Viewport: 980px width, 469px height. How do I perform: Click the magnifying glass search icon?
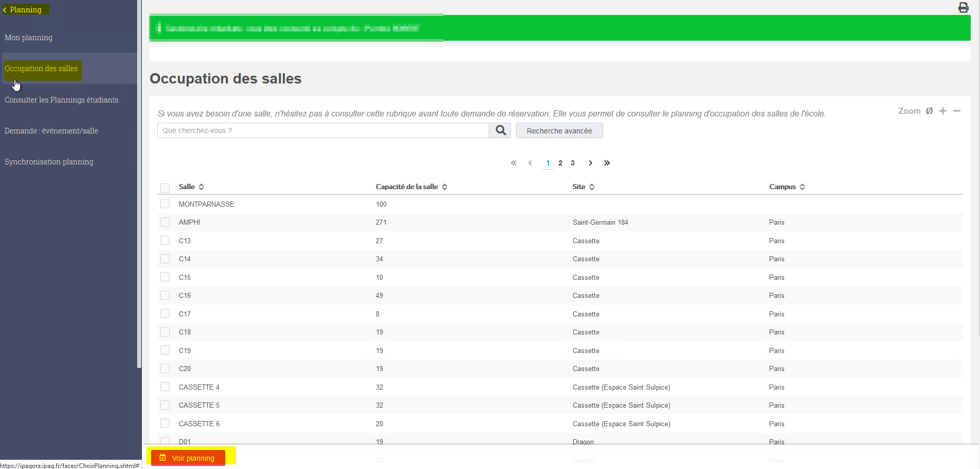click(x=500, y=130)
